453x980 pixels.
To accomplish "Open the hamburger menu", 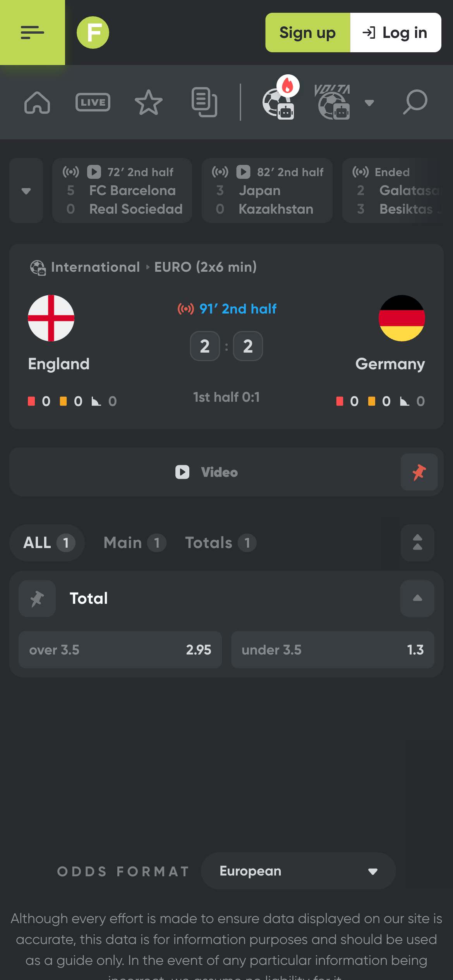I will [x=33, y=33].
